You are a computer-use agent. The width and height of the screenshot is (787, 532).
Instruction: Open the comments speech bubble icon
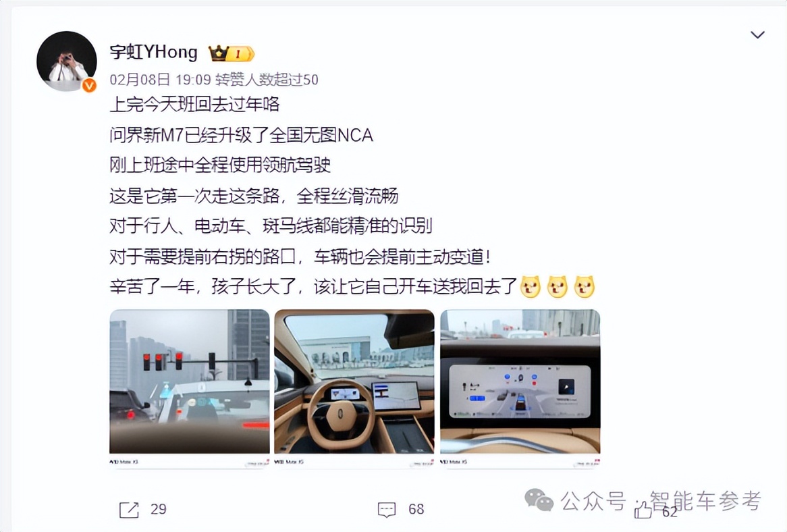(387, 510)
